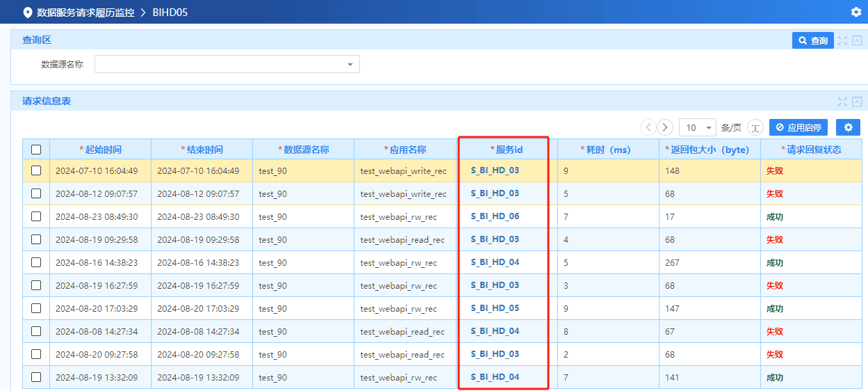Check the row for 2024-08-16 14:38:23
This screenshot has height=391, width=868.
(x=36, y=262)
